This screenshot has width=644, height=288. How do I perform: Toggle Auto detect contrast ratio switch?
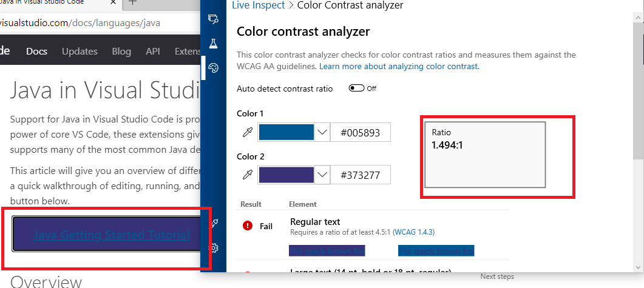pyautogui.click(x=356, y=88)
